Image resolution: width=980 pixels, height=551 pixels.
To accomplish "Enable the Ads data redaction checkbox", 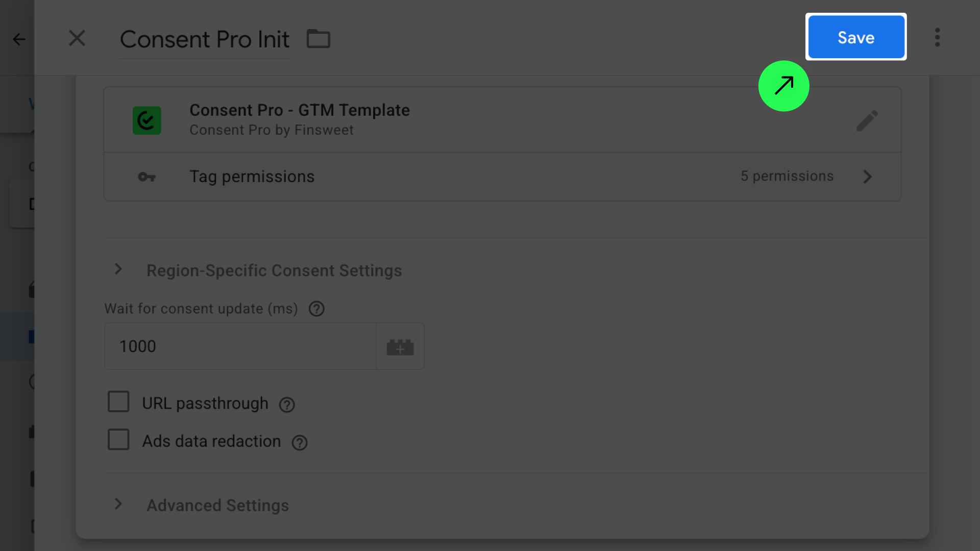I will (x=118, y=440).
